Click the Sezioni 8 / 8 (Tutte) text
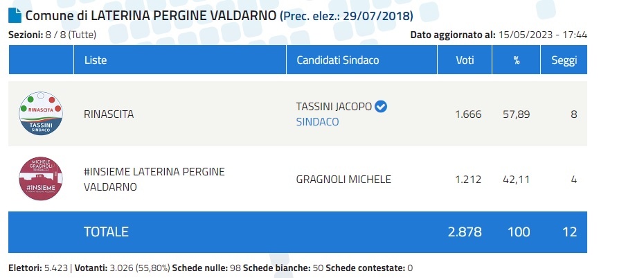The width and height of the screenshot is (644, 278). pos(52,35)
